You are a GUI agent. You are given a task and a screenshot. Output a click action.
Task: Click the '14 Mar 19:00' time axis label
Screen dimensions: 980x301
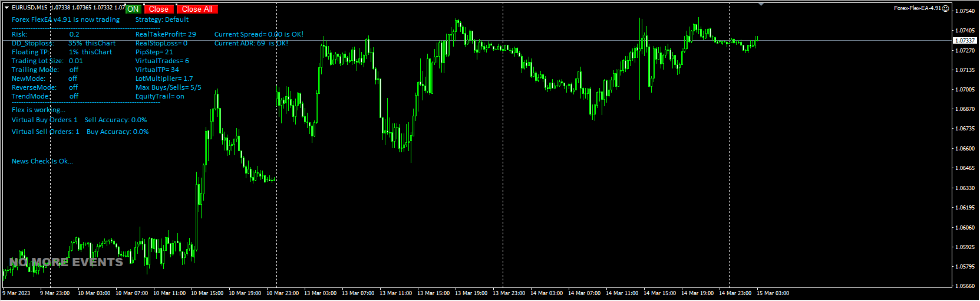pyautogui.click(x=697, y=293)
